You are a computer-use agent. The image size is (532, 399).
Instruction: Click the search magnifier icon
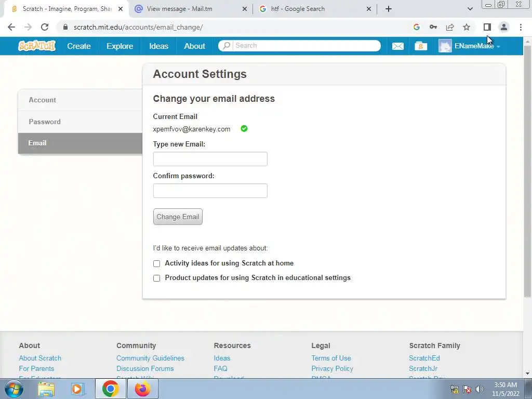pos(227,46)
